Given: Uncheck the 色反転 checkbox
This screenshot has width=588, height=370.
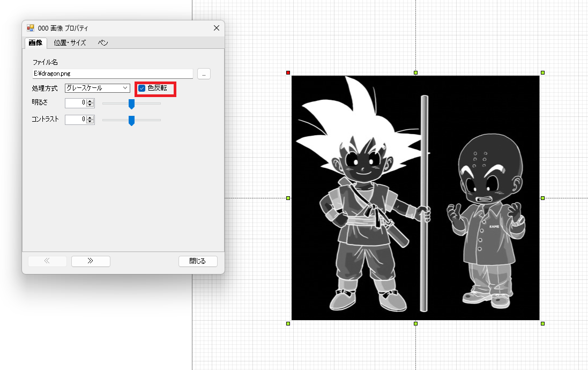Looking at the screenshot, I should point(142,88).
